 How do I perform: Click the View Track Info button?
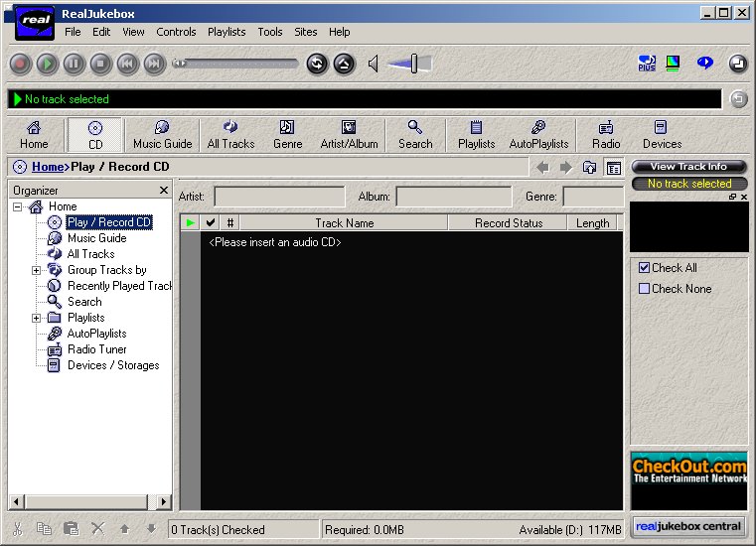tap(688, 167)
